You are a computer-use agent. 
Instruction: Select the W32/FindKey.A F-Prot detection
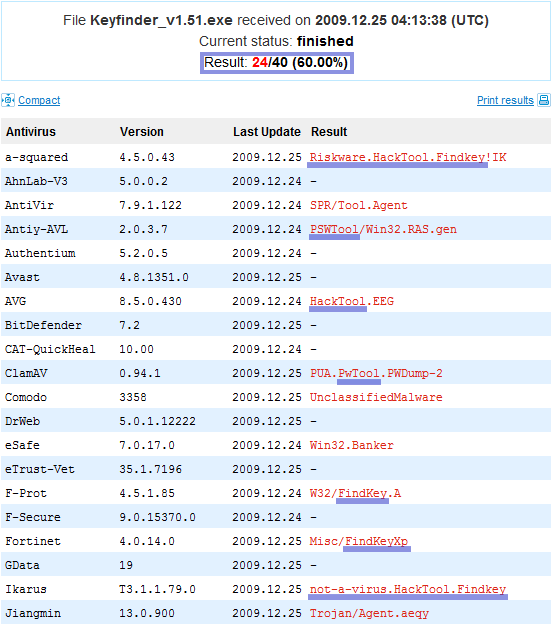click(355, 493)
